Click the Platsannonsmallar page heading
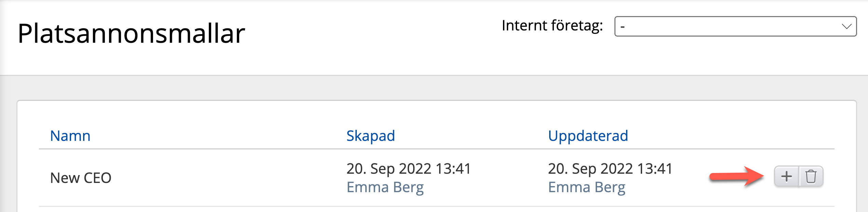The height and width of the screenshot is (212, 868). (131, 34)
